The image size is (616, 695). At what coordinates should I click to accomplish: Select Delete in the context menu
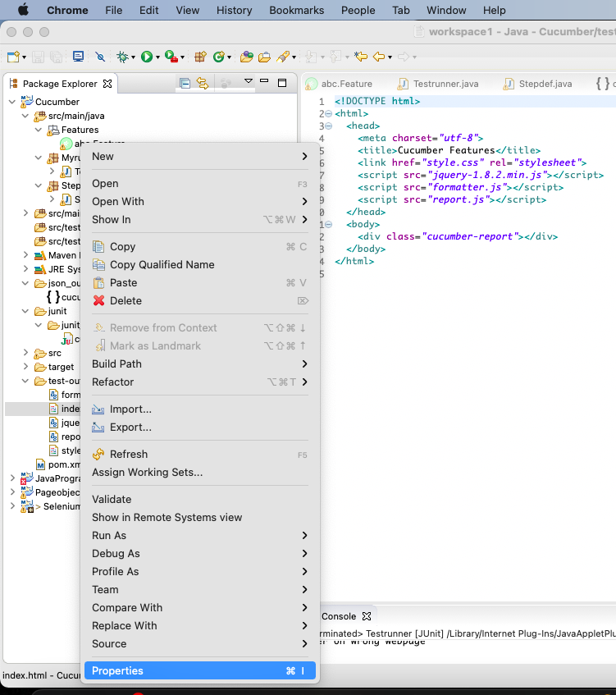coord(200,301)
